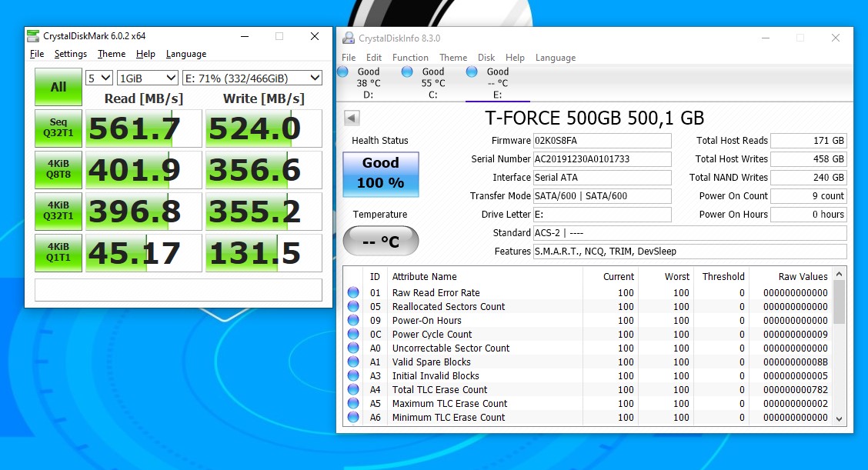This screenshot has height=470, width=868.
Task: Click the CrystalDiskInfo app icon in title bar
Action: (x=348, y=38)
